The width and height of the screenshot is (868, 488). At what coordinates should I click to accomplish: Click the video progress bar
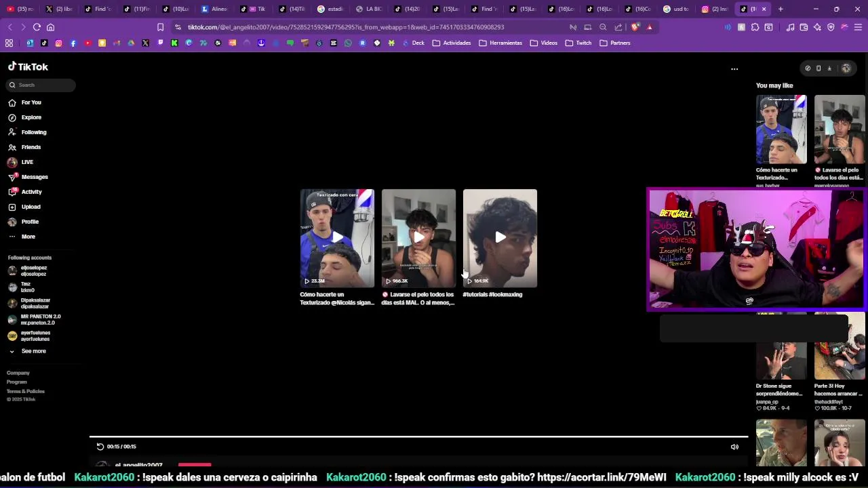(x=418, y=437)
